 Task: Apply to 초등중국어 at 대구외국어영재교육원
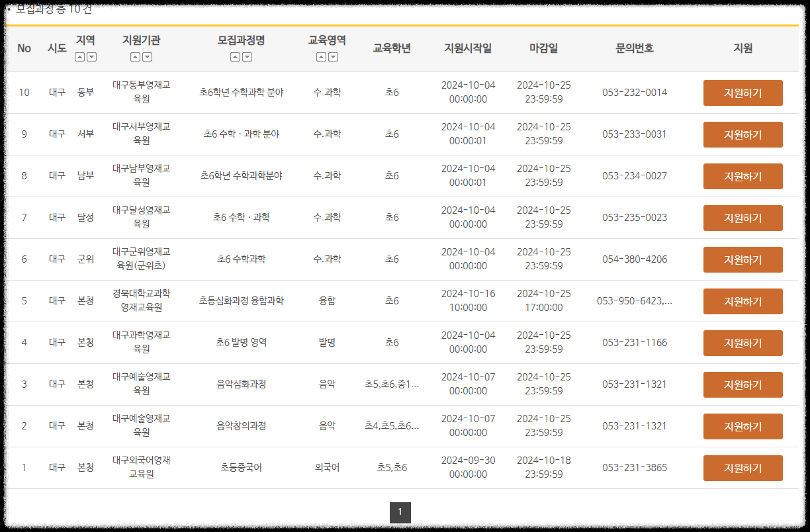click(x=742, y=468)
